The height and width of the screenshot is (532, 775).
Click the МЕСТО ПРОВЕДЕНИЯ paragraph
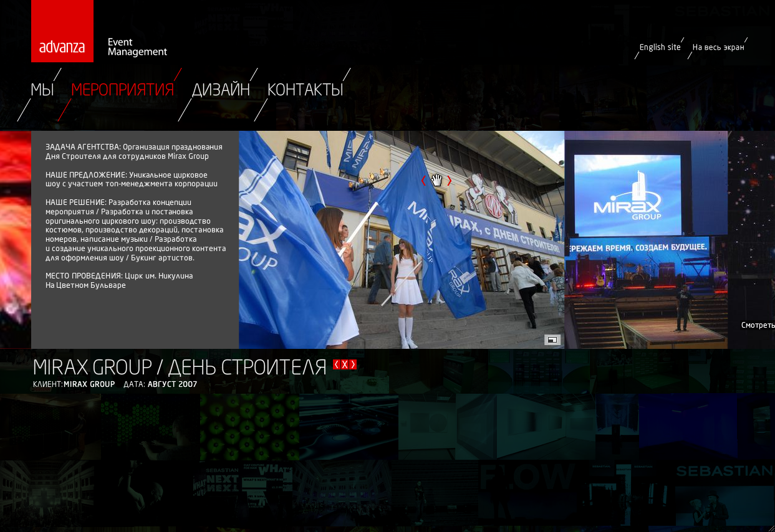coord(119,280)
